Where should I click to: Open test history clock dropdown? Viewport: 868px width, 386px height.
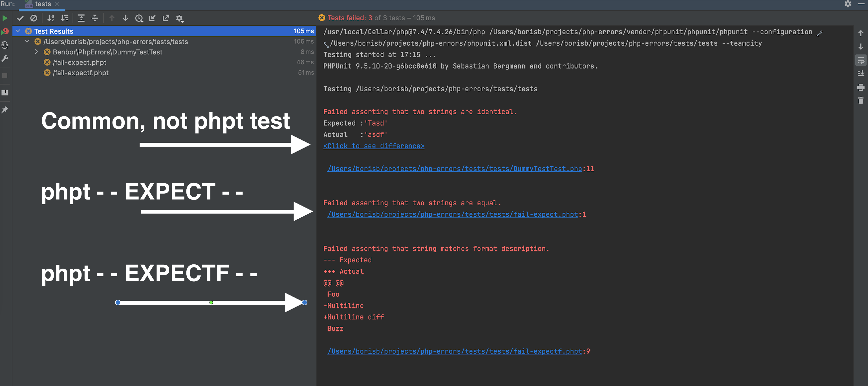pos(139,18)
